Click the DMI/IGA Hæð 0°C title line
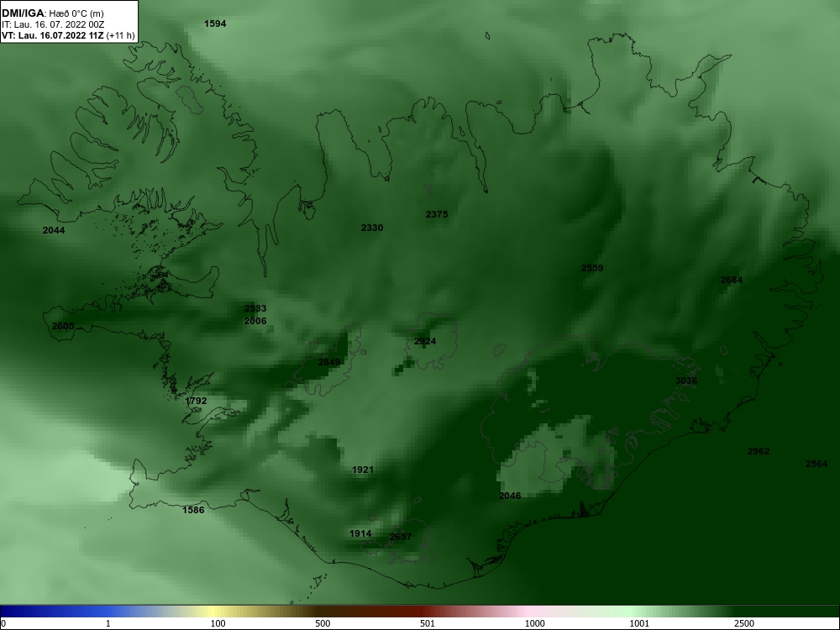 (52, 13)
